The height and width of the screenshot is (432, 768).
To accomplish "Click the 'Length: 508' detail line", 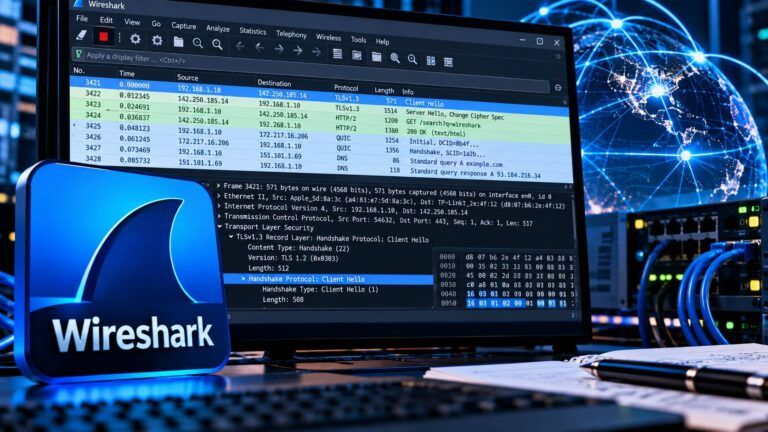I will coord(283,300).
